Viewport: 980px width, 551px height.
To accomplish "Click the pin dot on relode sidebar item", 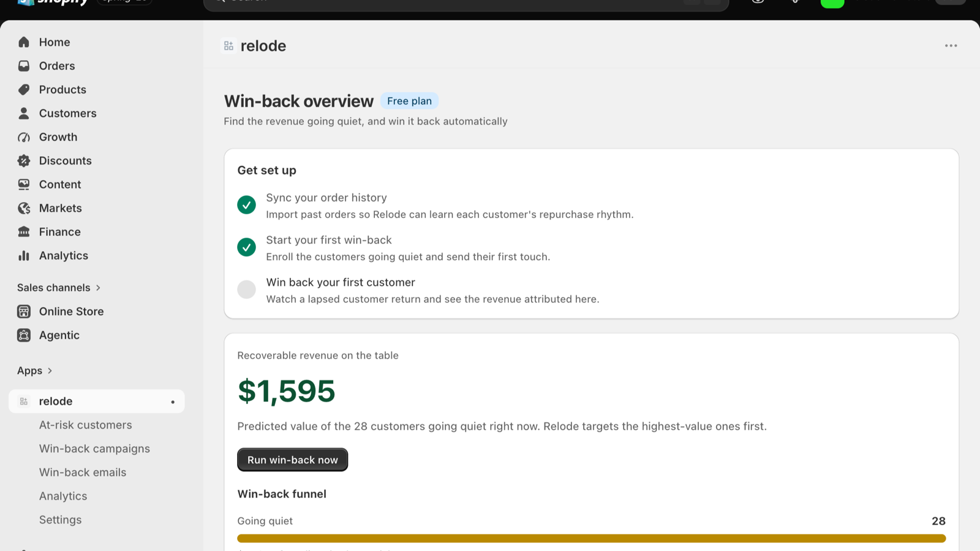I will pyautogui.click(x=173, y=402).
